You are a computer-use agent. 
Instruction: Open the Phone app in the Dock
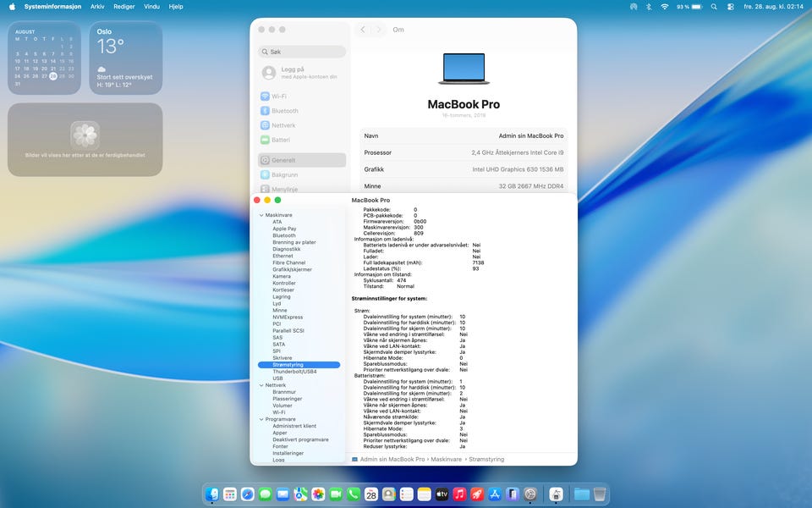point(354,494)
